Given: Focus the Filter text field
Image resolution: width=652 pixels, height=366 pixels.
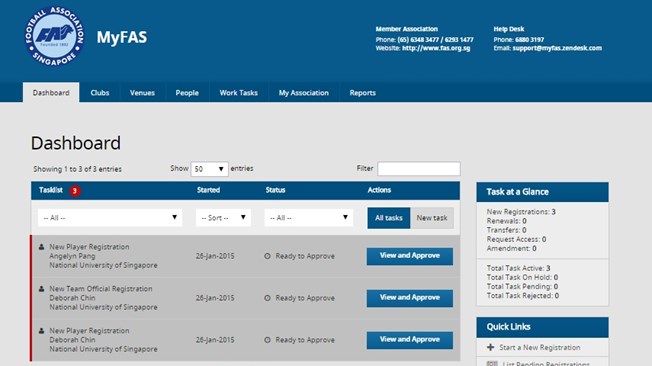Looking at the screenshot, I should click(419, 168).
